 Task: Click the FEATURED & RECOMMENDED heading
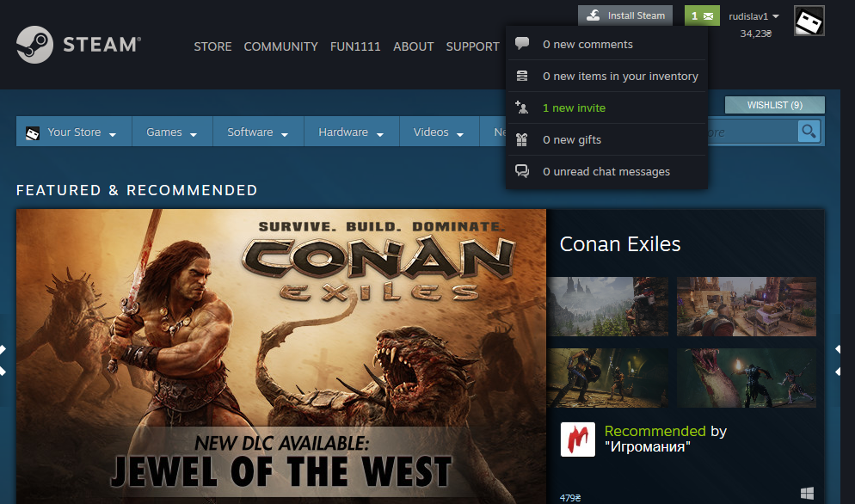pos(137,190)
